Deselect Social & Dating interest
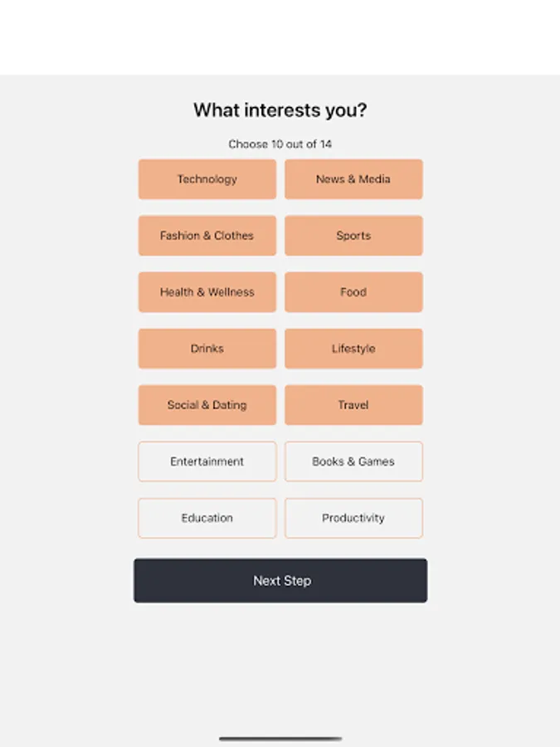 pos(207,405)
